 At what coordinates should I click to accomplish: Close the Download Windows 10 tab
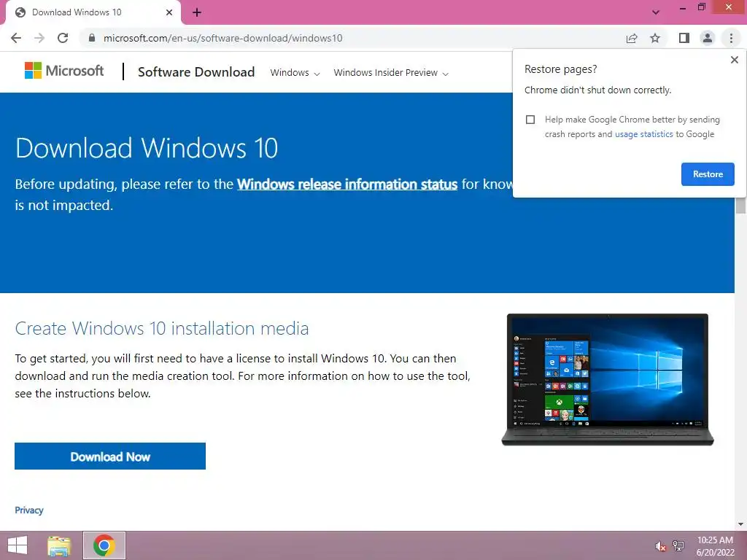click(x=169, y=12)
